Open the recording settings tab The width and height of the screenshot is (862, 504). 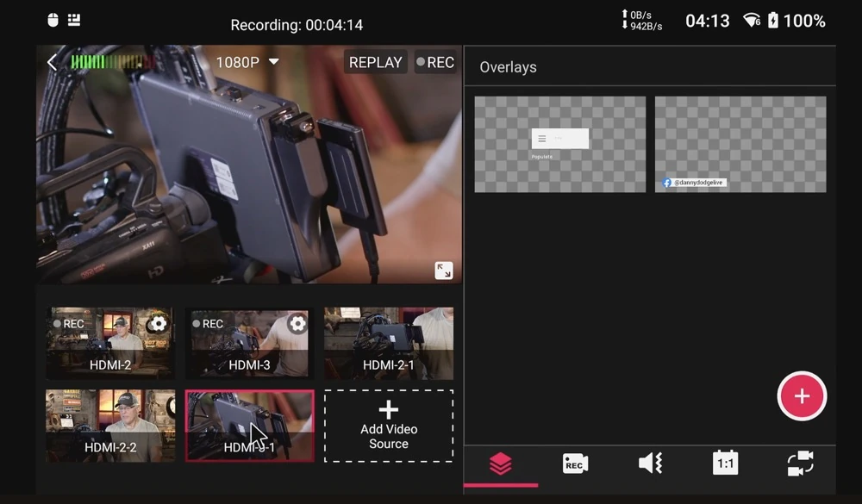point(575,464)
